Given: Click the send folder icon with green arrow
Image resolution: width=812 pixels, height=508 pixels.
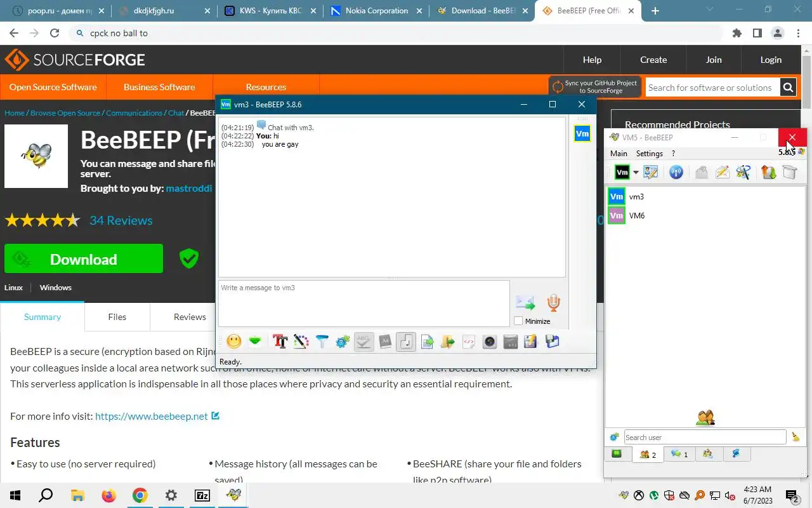Looking at the screenshot, I should pyautogui.click(x=448, y=342).
